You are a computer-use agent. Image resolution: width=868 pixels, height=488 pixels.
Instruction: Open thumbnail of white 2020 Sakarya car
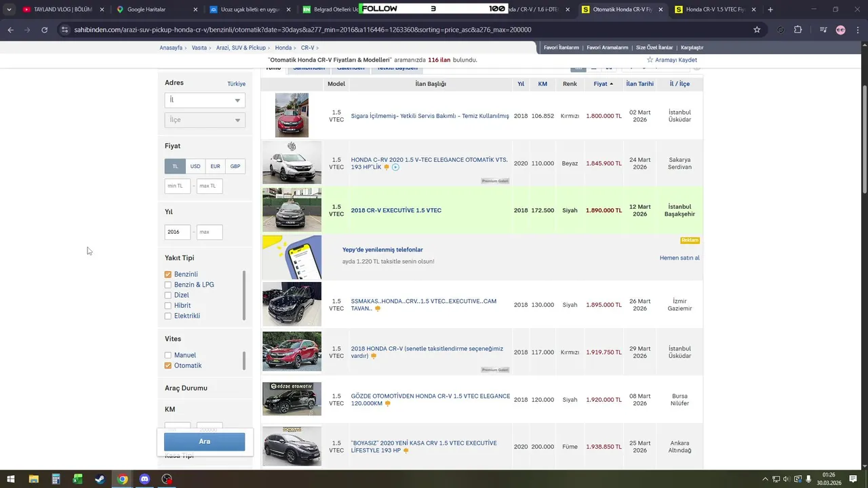click(x=292, y=163)
